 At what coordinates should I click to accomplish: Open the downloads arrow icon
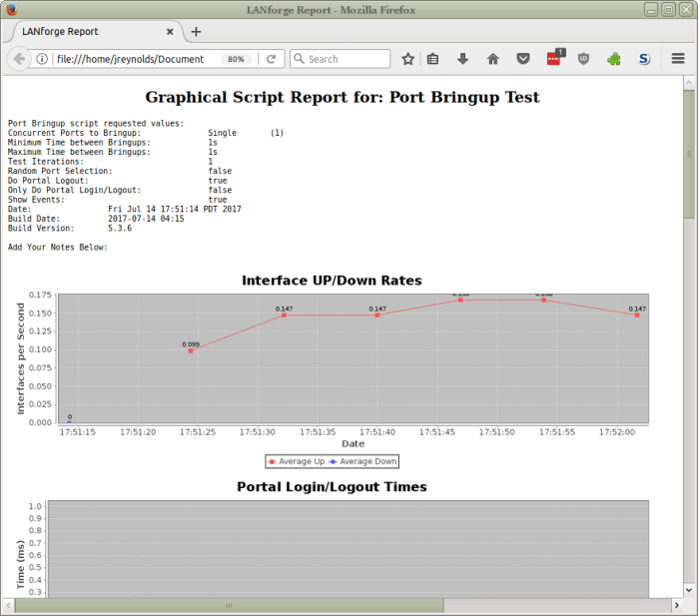(x=463, y=59)
